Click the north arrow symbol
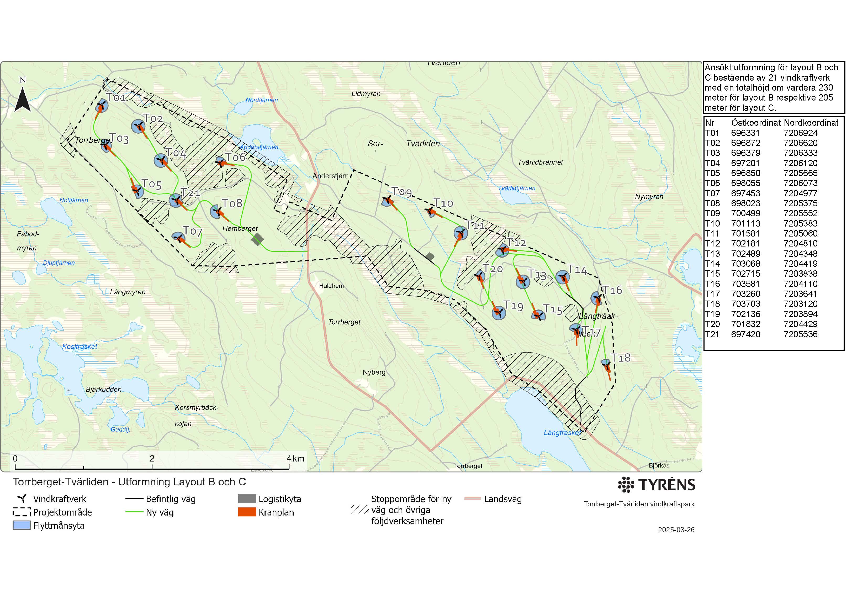 [x=22, y=99]
